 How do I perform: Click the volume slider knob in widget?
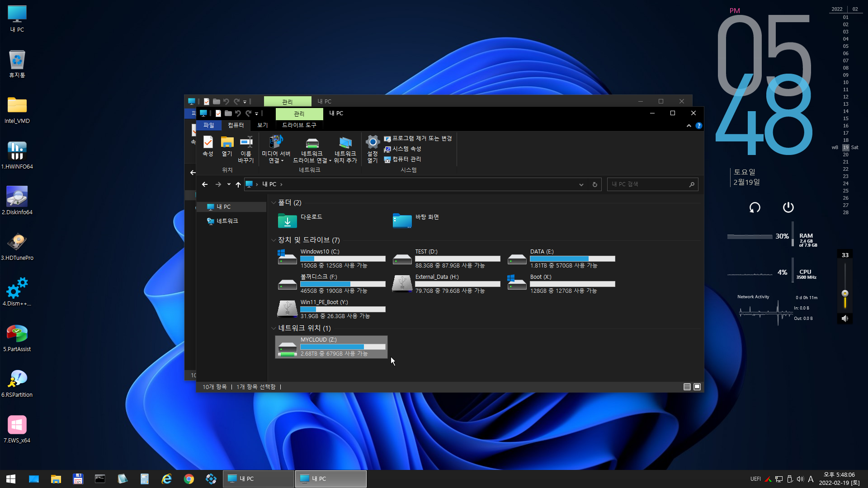[x=845, y=293]
